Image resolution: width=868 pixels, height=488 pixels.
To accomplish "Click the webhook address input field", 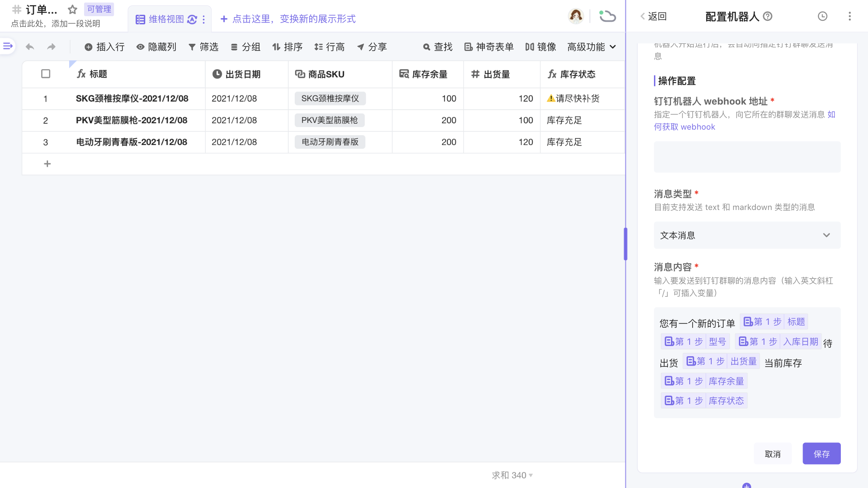I will [747, 157].
